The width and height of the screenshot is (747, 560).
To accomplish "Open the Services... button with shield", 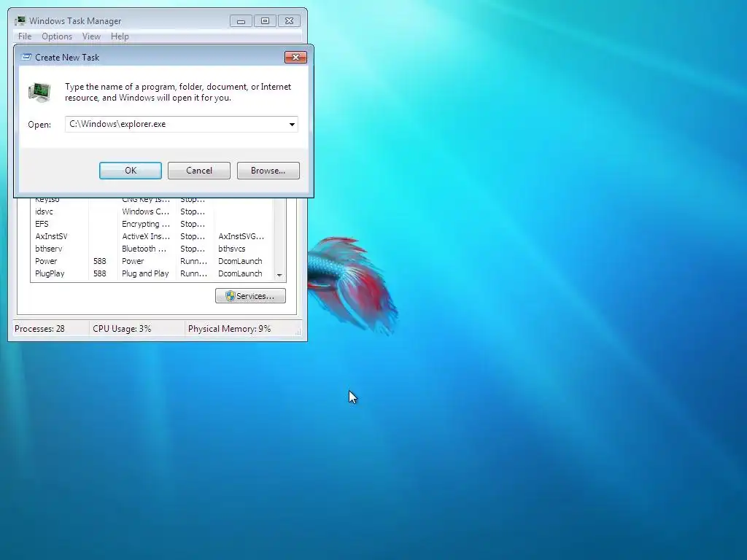I will click(x=251, y=296).
